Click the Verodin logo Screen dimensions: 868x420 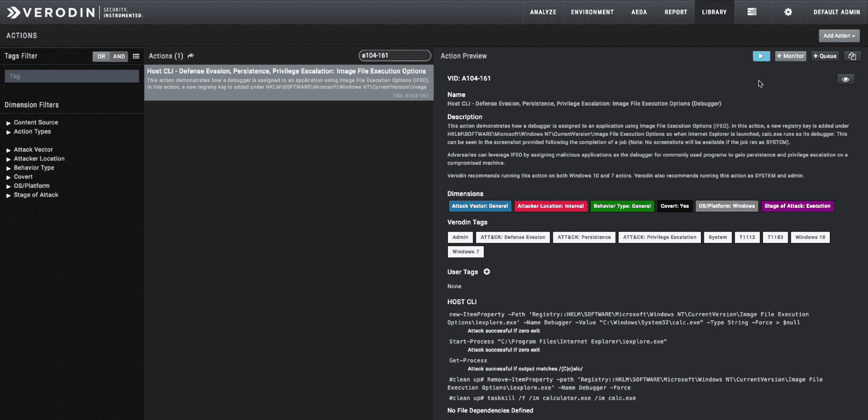click(74, 12)
